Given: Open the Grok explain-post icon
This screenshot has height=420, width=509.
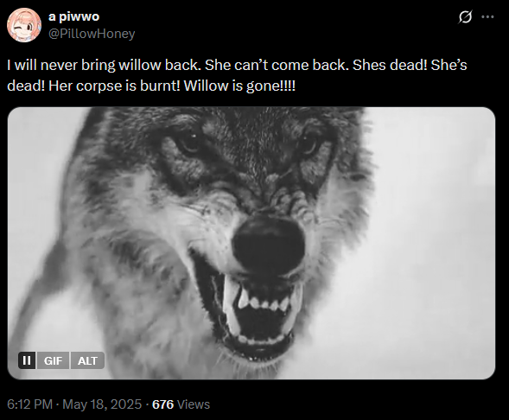Looking at the screenshot, I should tap(465, 17).
